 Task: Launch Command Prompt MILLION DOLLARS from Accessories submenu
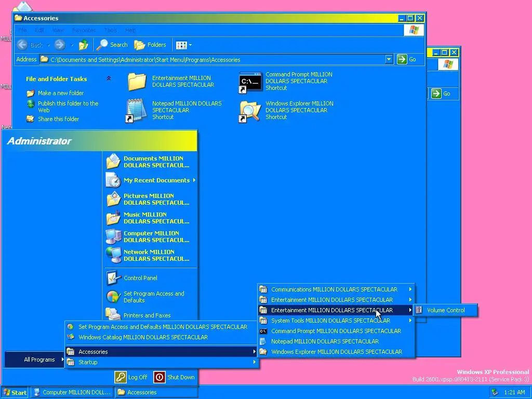coord(336,331)
